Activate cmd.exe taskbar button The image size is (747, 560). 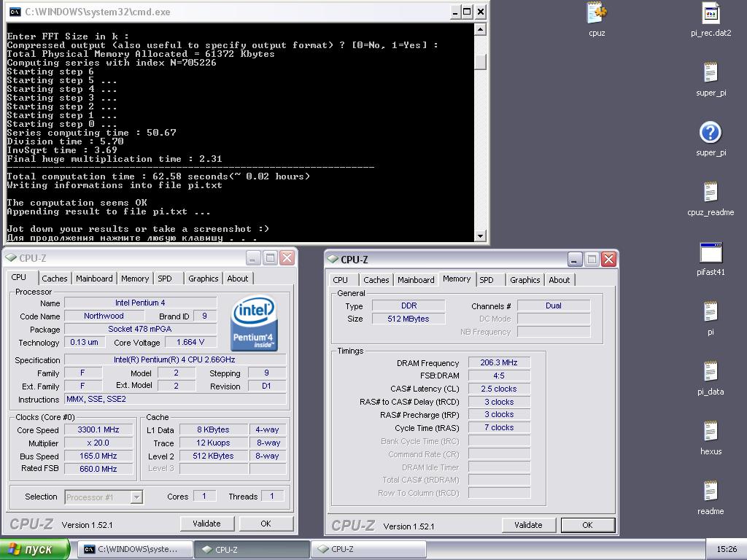tap(135, 550)
